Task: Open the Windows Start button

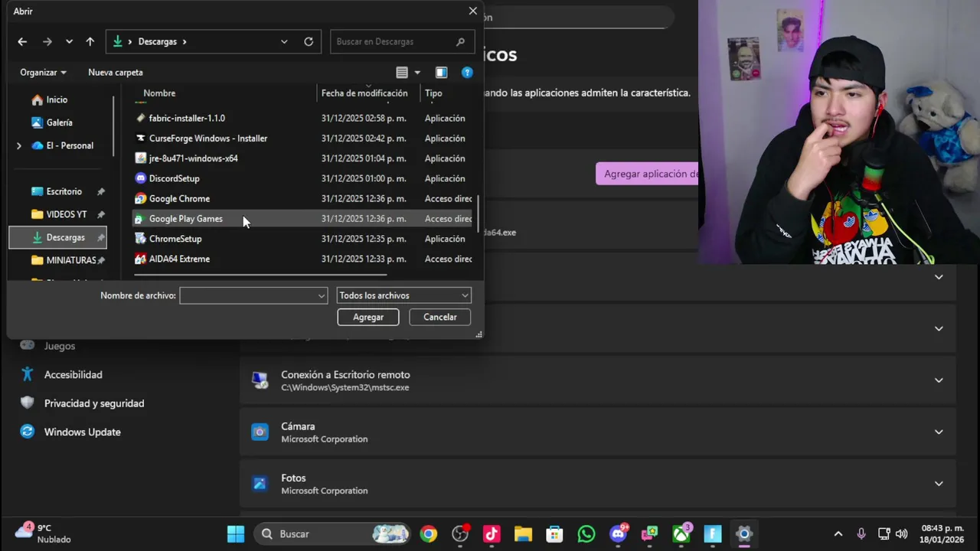Action: click(236, 533)
